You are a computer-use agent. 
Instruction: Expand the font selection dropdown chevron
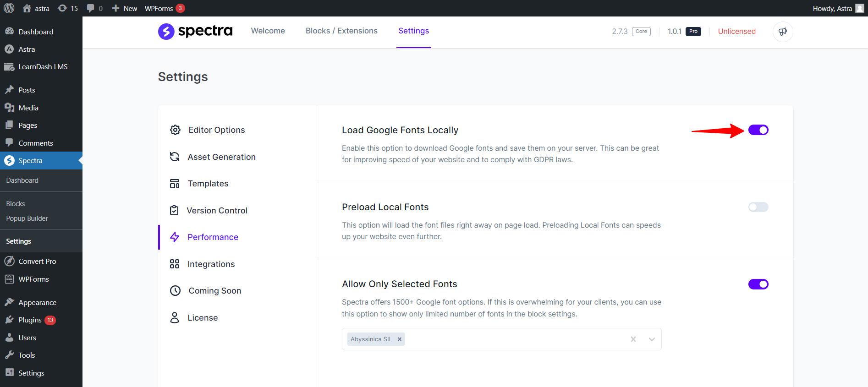[652, 339]
